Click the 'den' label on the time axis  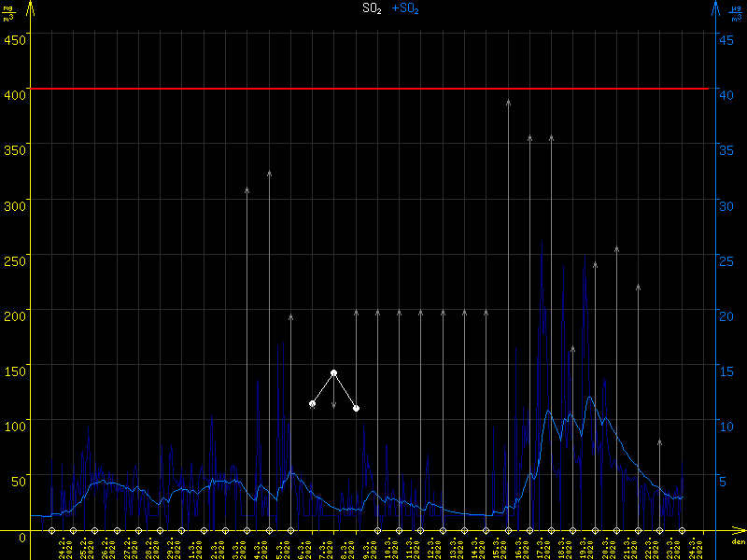pos(738,542)
